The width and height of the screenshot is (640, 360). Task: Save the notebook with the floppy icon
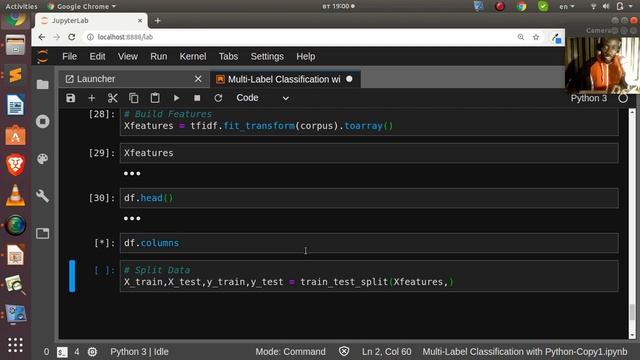click(x=71, y=98)
